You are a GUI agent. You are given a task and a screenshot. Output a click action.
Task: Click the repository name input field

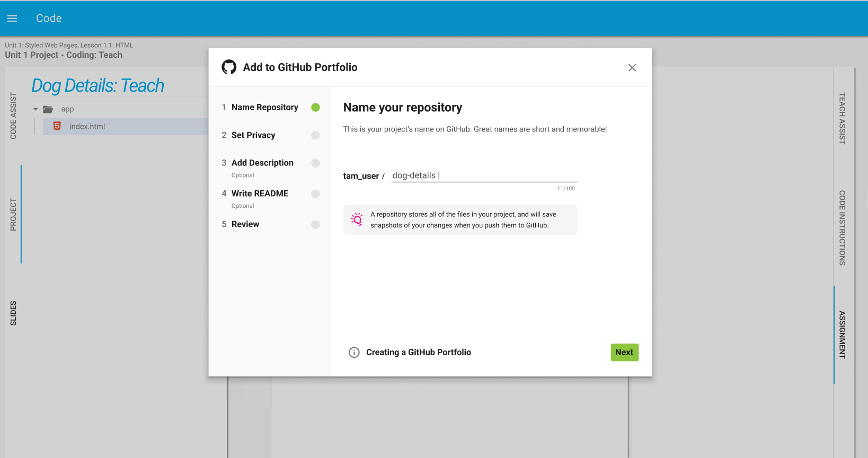[484, 175]
